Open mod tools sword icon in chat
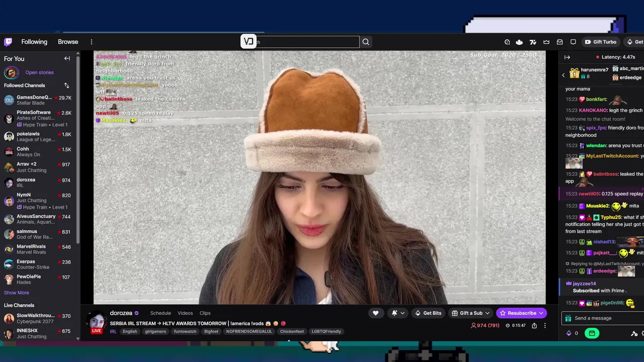The width and height of the screenshot is (644, 362). pos(634,333)
